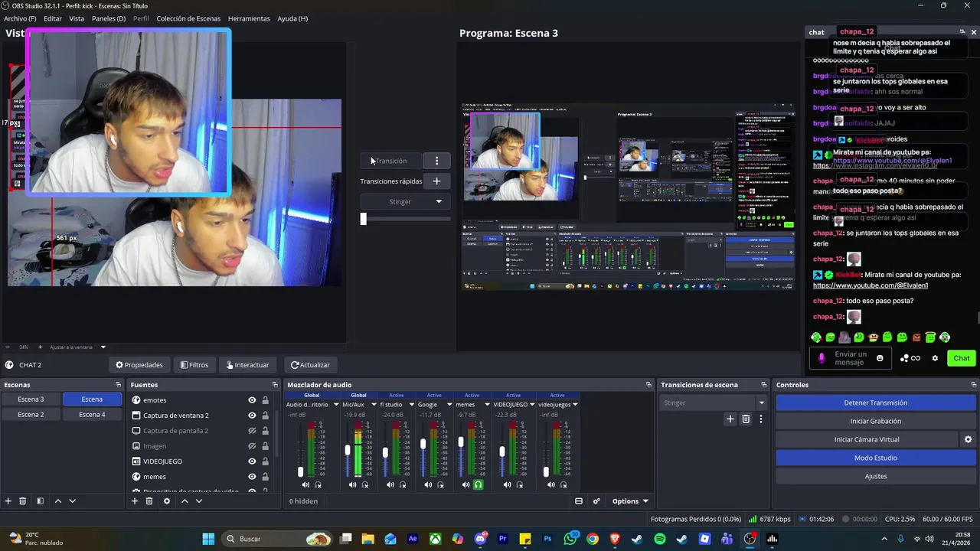Viewport: 980px width, 551px height.
Task: Open Colección de Escenas menu
Action: click(x=188, y=18)
